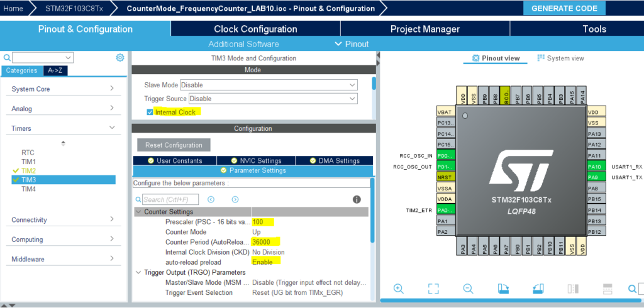
Task: Go to previous parameter search result
Action: [x=211, y=199]
